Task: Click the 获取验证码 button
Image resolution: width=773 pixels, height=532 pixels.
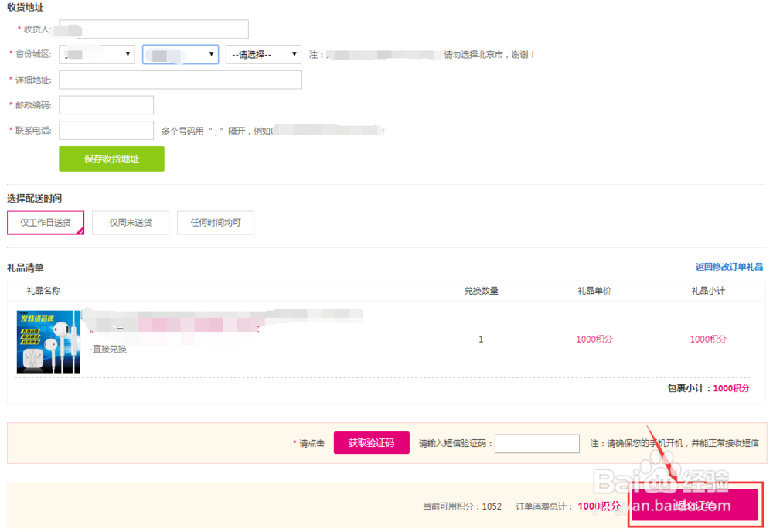Action: [371, 443]
